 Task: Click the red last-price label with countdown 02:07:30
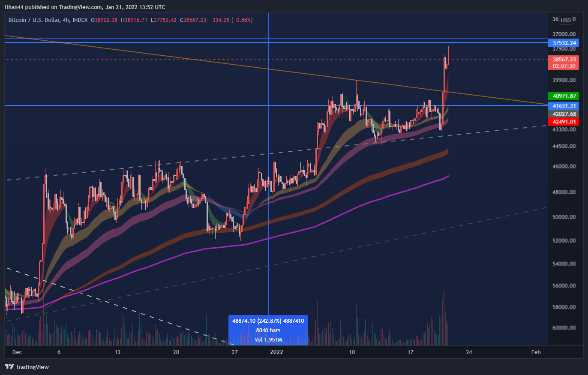click(x=564, y=63)
